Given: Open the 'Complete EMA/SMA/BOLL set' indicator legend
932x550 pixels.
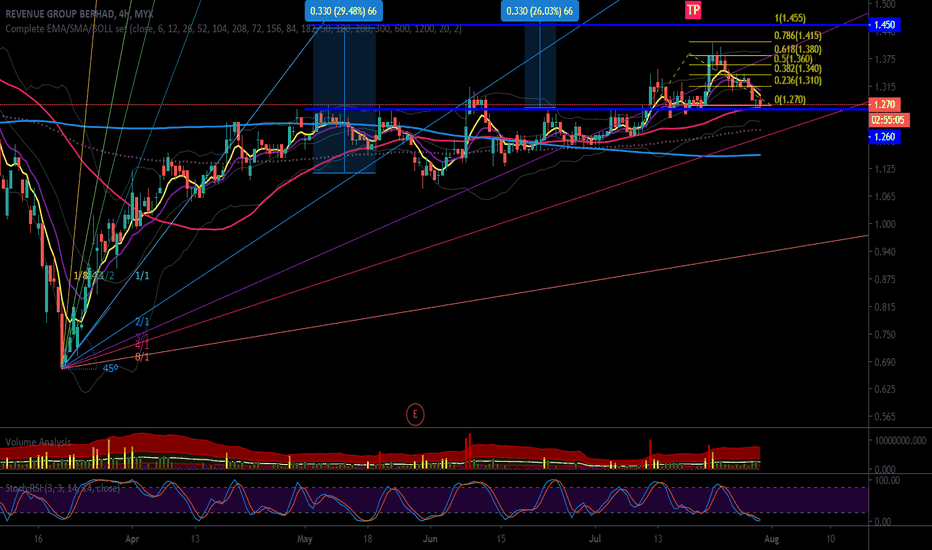Looking at the screenshot, I should pos(233,29).
